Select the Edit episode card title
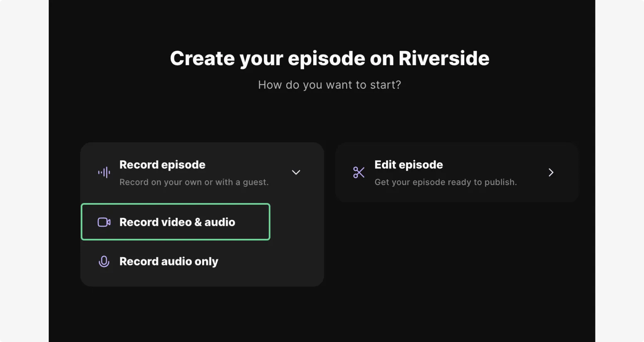 click(x=409, y=165)
